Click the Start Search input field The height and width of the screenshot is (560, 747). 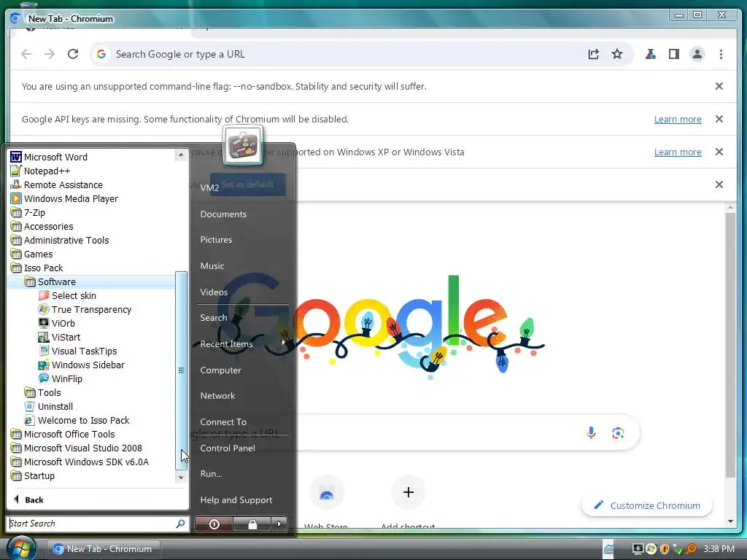tap(90, 524)
